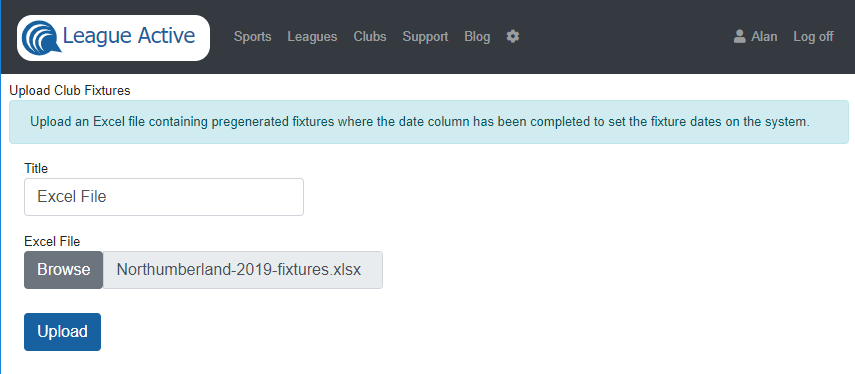Open the Blog link in navbar
Image resolution: width=855 pixels, height=374 pixels.
click(477, 37)
